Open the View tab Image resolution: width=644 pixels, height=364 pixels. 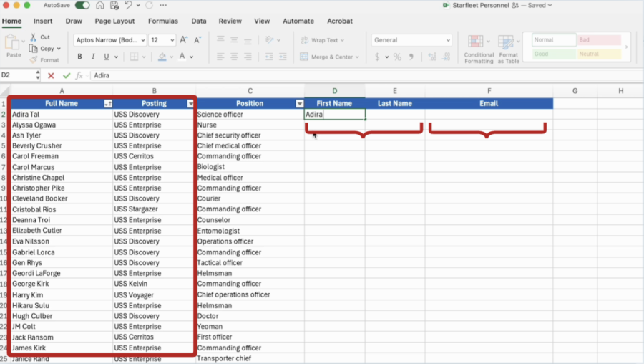coord(262,21)
